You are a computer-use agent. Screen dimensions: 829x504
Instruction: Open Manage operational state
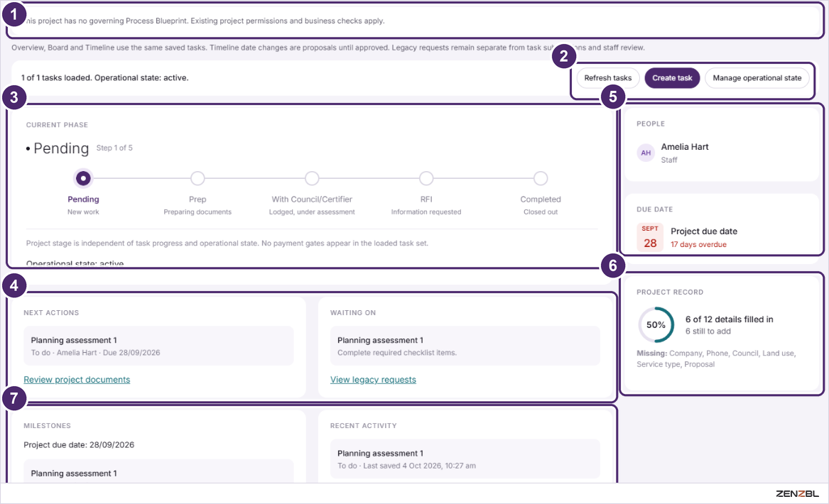click(x=757, y=77)
